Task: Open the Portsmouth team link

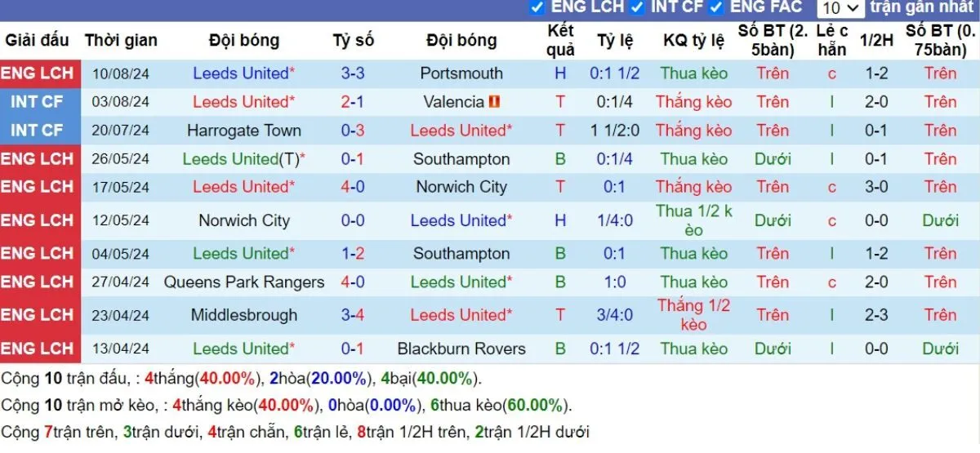Action: click(461, 73)
